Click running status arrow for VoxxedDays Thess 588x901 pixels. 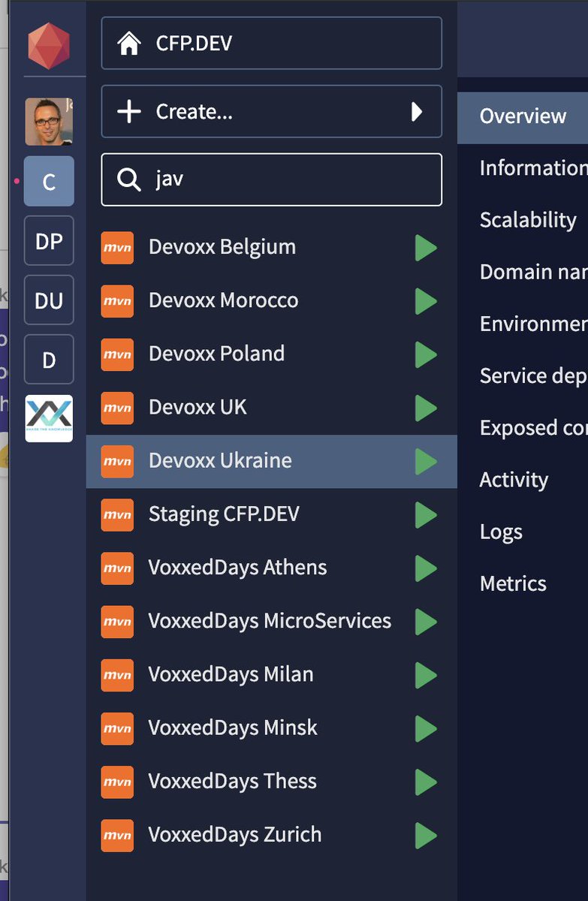click(x=426, y=782)
